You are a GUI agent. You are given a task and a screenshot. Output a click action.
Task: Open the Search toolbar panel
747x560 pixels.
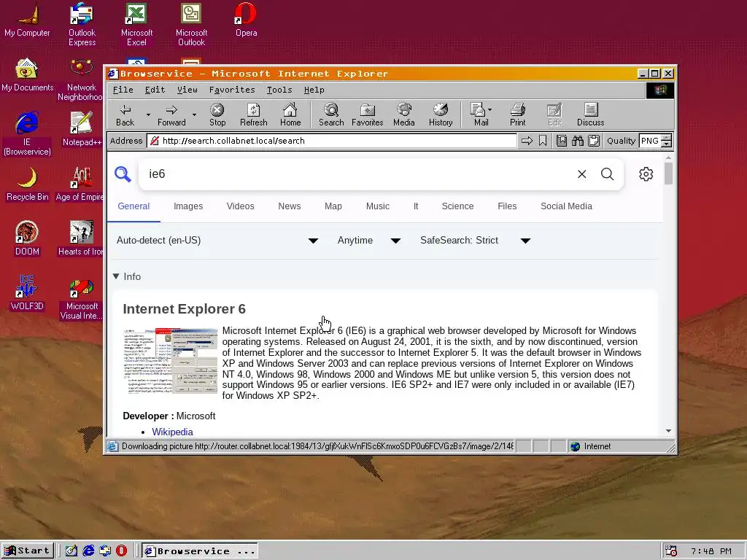coord(331,114)
